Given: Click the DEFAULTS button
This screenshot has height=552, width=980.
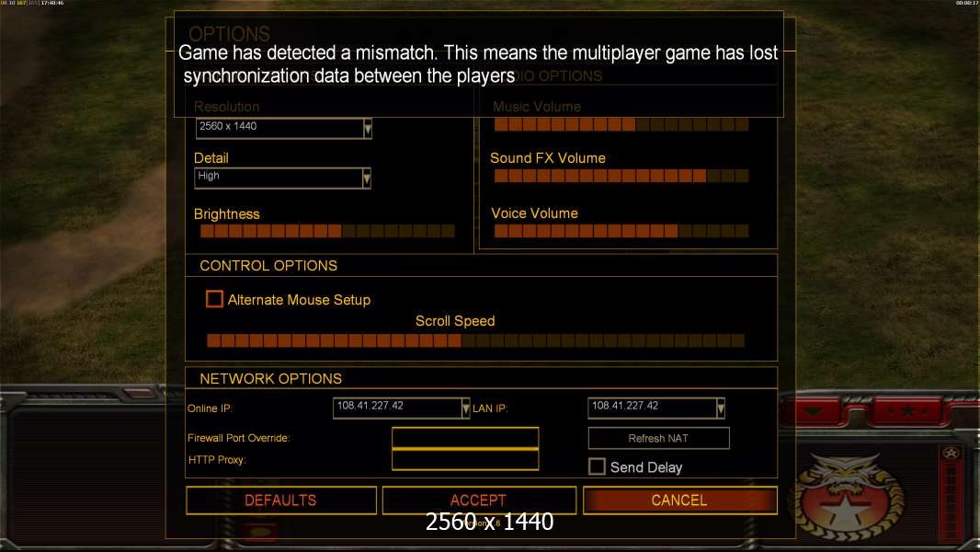Looking at the screenshot, I should click(281, 500).
